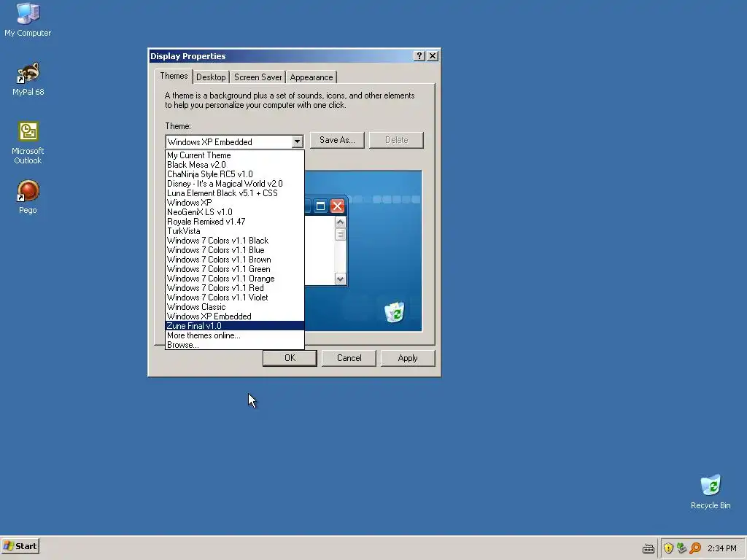Viewport: 747px width, 560px height.
Task: Pick Windows 7 Colors v1.1 Red
Action: point(234,288)
